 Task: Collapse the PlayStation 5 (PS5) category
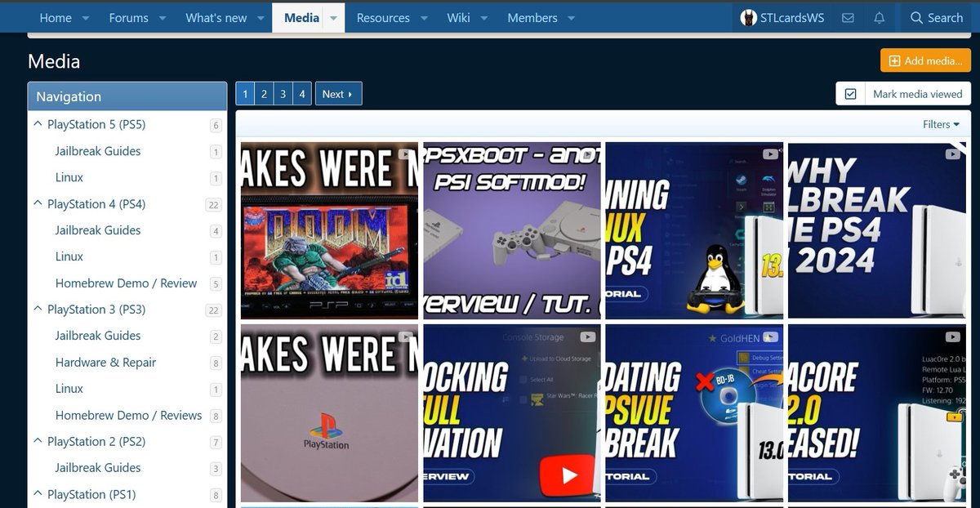click(x=38, y=124)
